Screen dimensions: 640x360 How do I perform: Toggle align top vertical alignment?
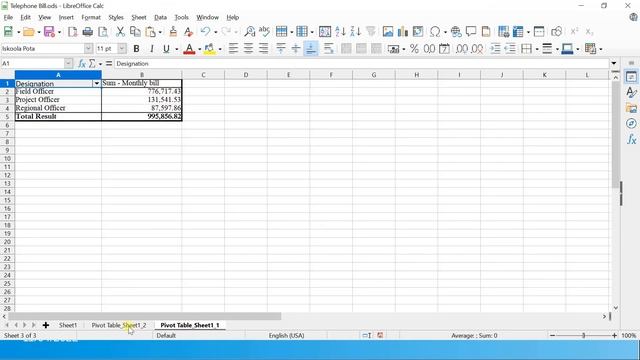[x=281, y=49]
